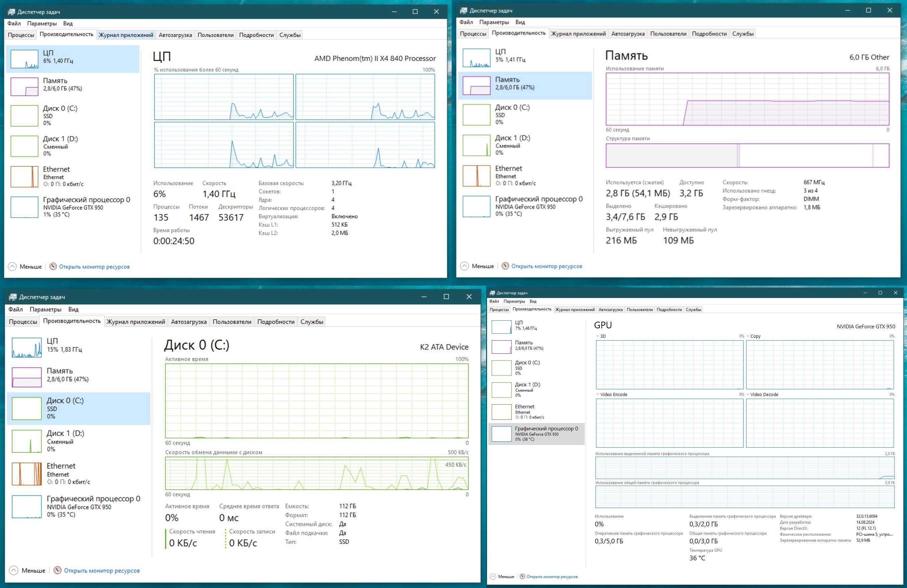Open Параметры menu in the Memory window
Image resolution: width=907 pixels, height=588 pixels.
[x=494, y=22]
